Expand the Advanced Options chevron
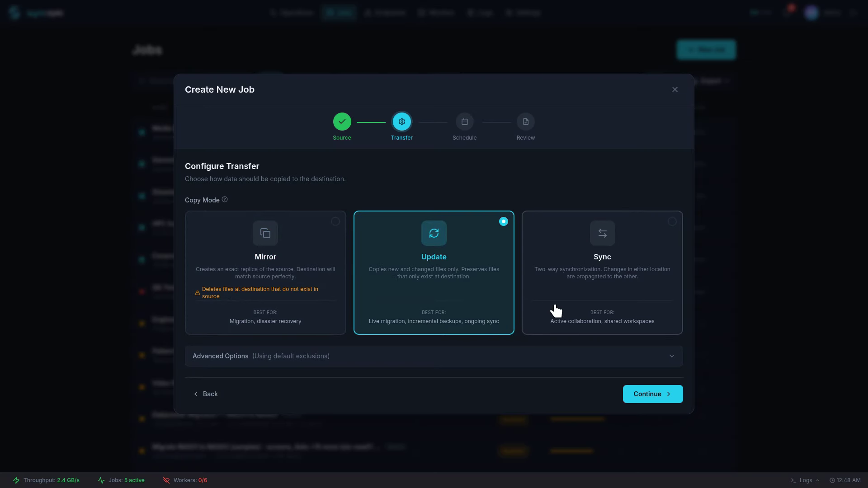The width and height of the screenshot is (868, 488). (671, 356)
